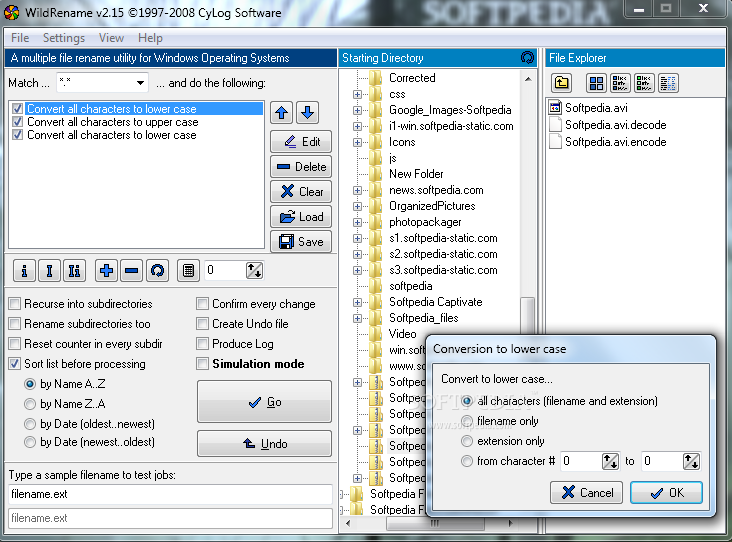This screenshot has width=732, height=542.
Task: Turn on Simulation mode
Action: [x=202, y=364]
